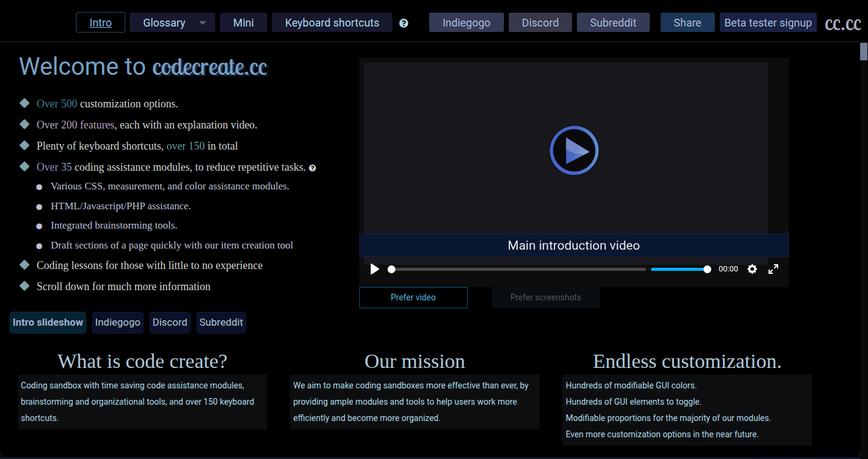
Task: Expand the Glossary dropdown arrow
Action: [x=203, y=23]
